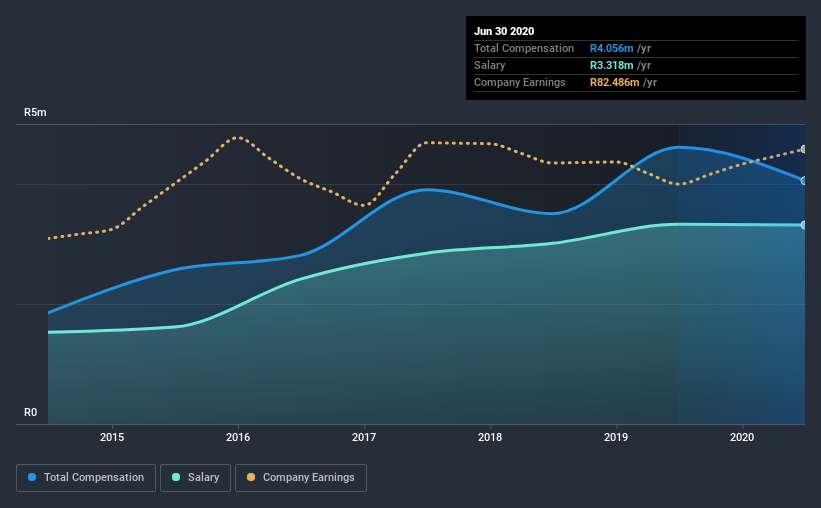Screen dimensions: 821x508
Task: Click the 2019 x-axis label
Action: click(x=616, y=437)
